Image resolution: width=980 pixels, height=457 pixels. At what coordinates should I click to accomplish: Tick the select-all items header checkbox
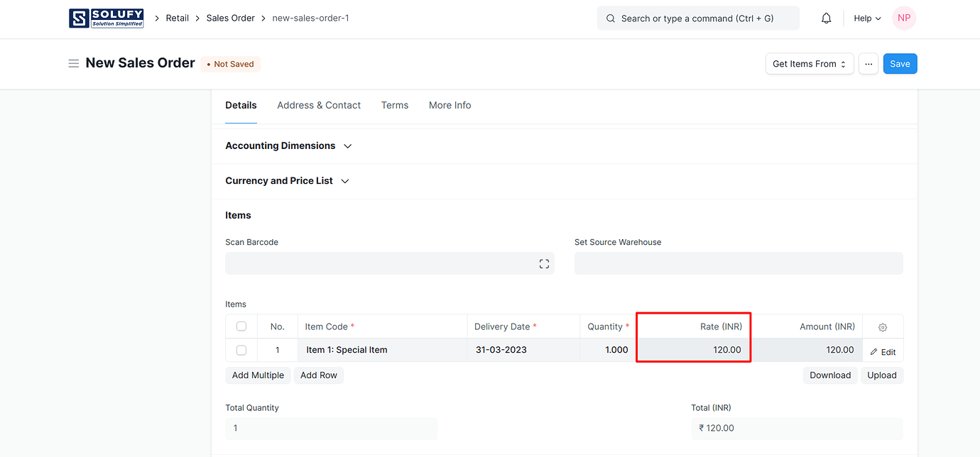tap(241, 326)
